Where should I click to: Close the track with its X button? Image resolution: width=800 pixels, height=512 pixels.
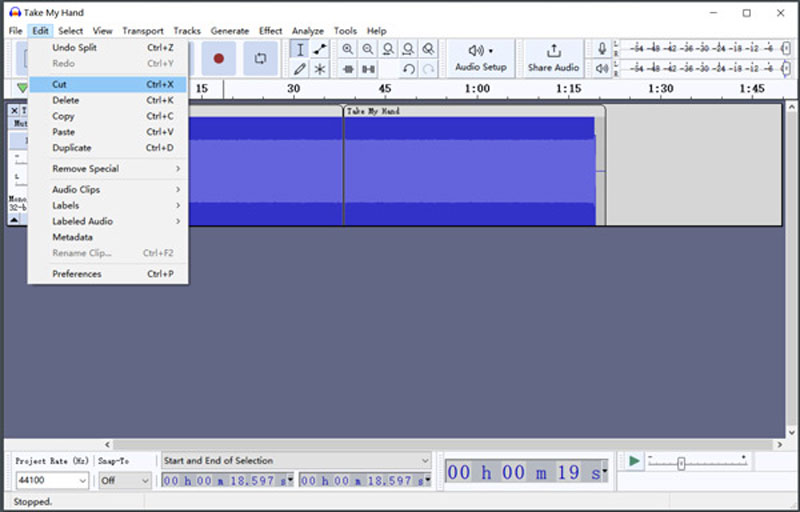coord(14,110)
